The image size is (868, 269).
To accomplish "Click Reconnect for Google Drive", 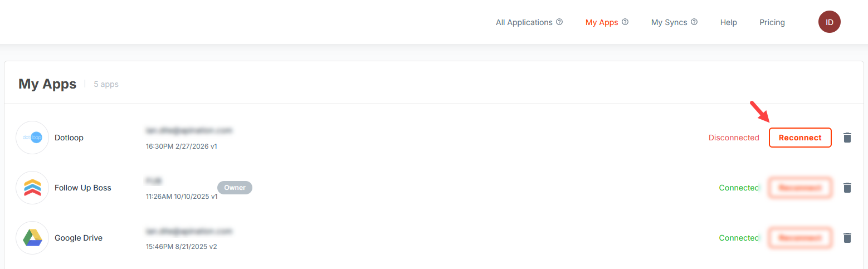I will (800, 238).
